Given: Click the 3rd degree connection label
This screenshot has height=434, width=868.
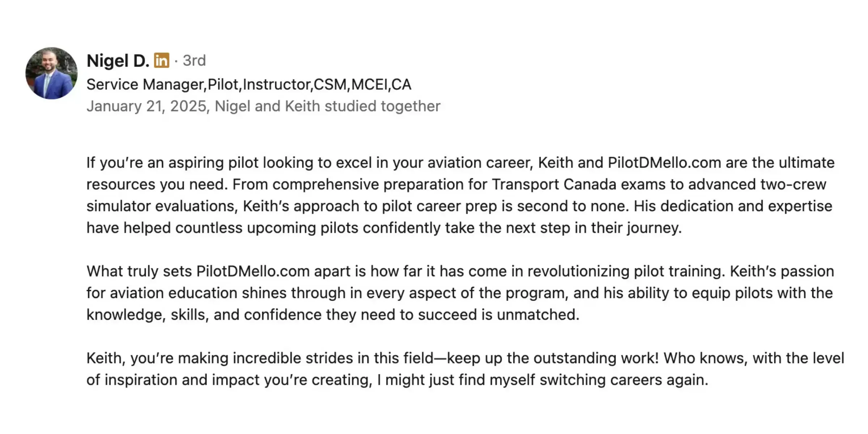Looking at the screenshot, I should click(x=194, y=60).
